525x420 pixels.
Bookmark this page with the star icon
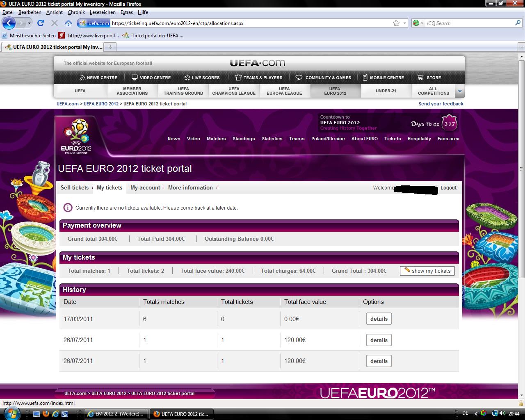[396, 23]
